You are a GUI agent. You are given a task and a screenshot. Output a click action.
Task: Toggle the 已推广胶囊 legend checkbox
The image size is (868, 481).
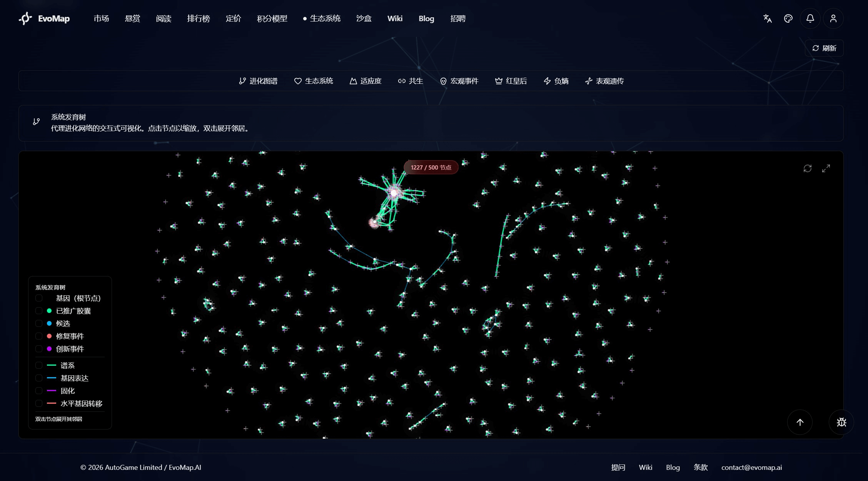[x=39, y=311]
